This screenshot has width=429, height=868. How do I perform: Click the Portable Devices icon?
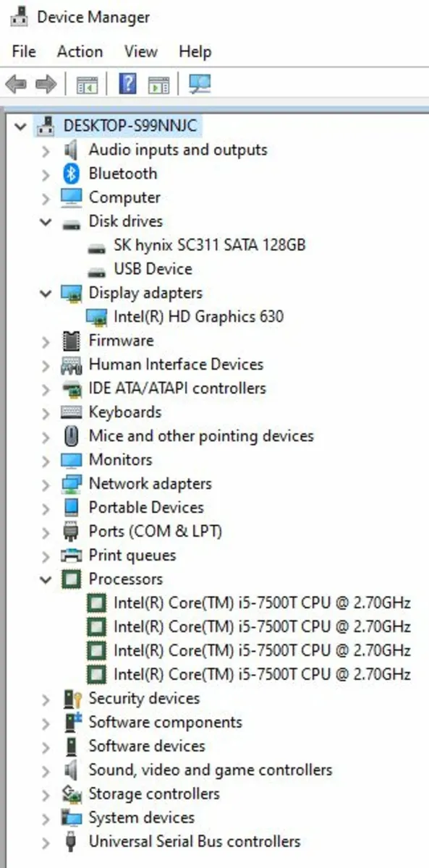(71, 508)
